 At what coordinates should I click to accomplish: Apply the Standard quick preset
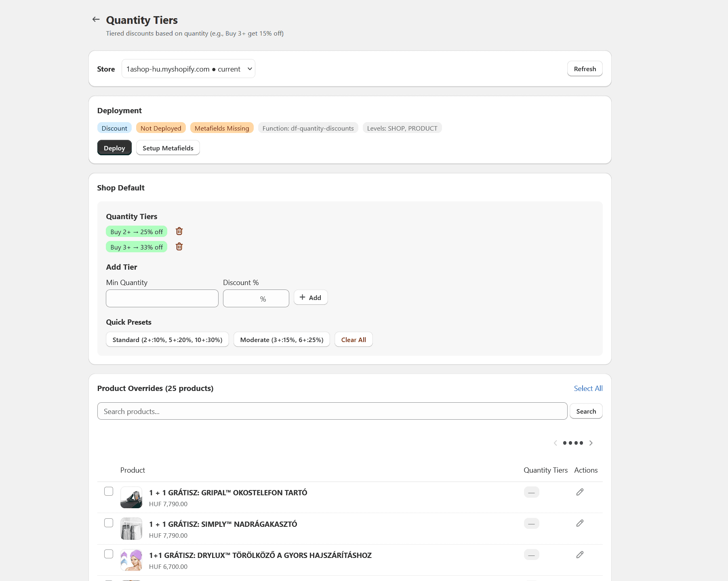click(167, 340)
